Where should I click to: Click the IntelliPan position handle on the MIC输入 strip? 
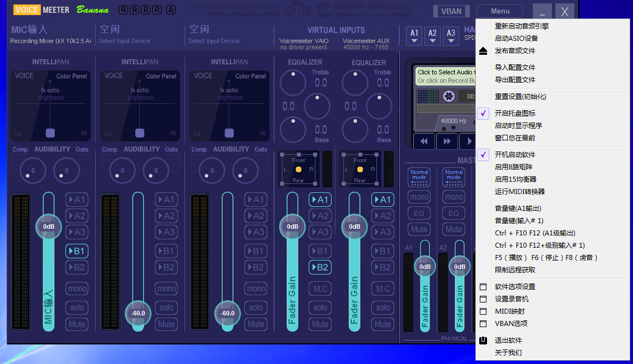[50, 133]
